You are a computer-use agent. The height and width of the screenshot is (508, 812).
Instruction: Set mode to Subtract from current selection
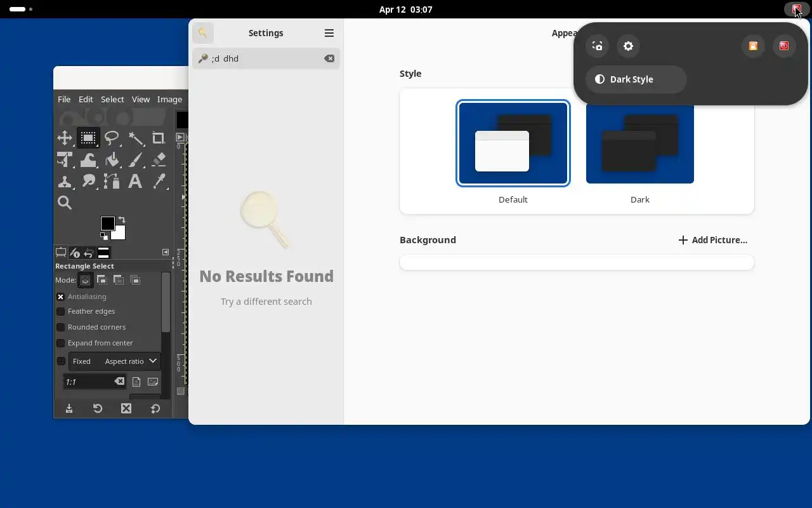[x=118, y=280]
